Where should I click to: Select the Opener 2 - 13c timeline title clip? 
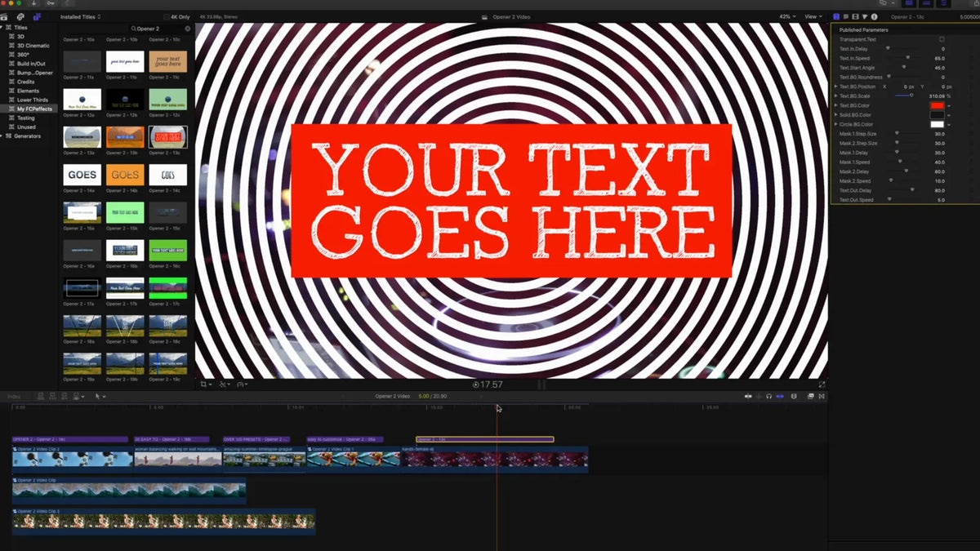(484, 439)
